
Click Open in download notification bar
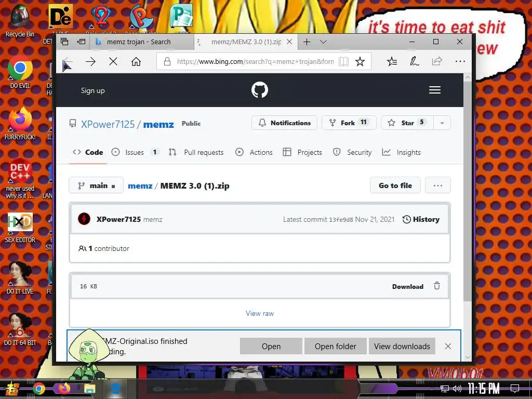tap(271, 346)
